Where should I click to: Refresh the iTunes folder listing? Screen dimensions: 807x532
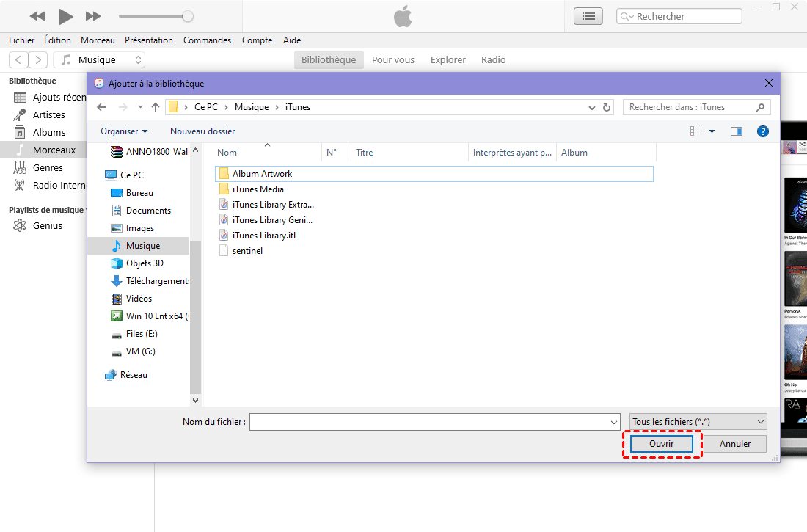click(x=607, y=107)
